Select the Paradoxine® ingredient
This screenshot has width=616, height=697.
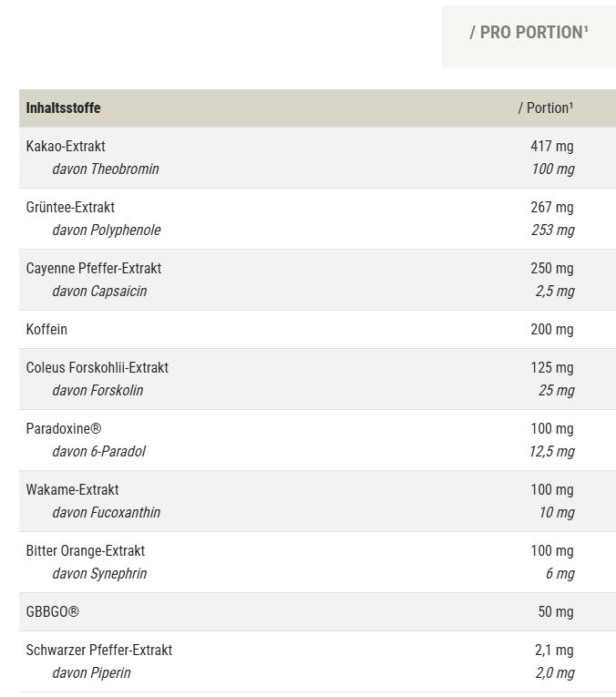(58, 428)
